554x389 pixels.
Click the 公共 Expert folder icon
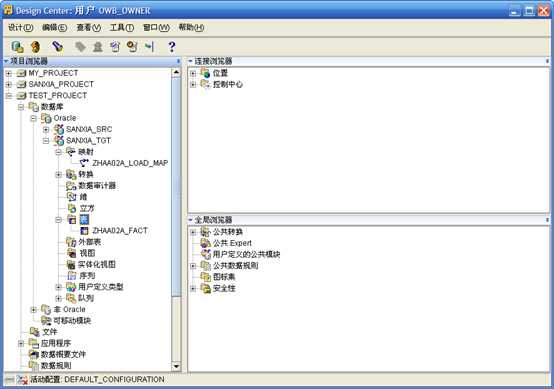206,243
